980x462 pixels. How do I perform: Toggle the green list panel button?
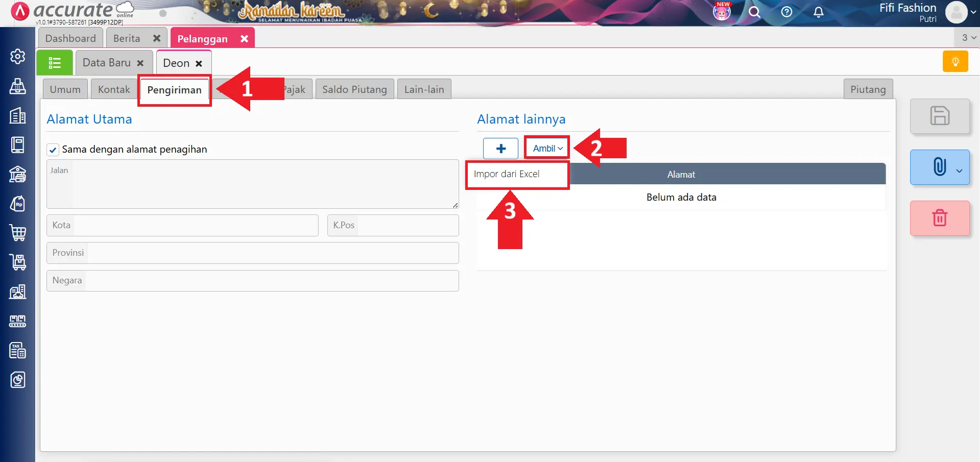(54, 62)
